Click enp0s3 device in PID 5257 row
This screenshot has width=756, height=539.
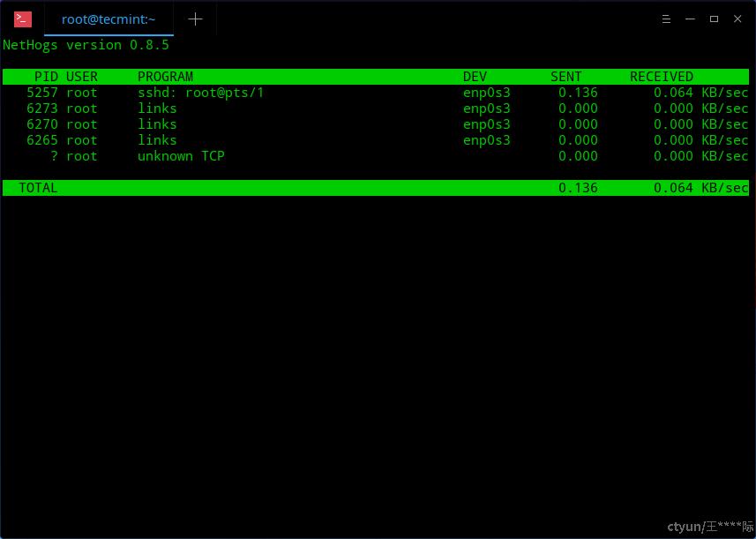click(486, 93)
